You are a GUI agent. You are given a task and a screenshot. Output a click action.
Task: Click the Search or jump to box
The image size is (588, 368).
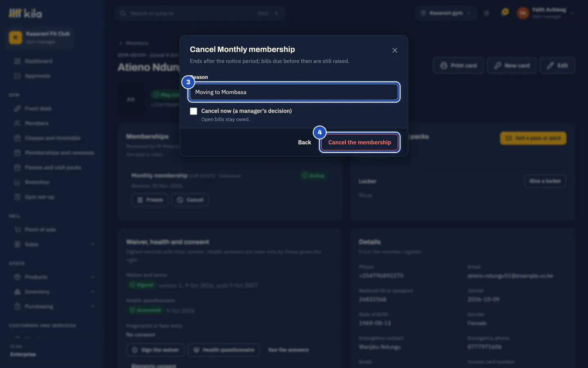tap(199, 13)
